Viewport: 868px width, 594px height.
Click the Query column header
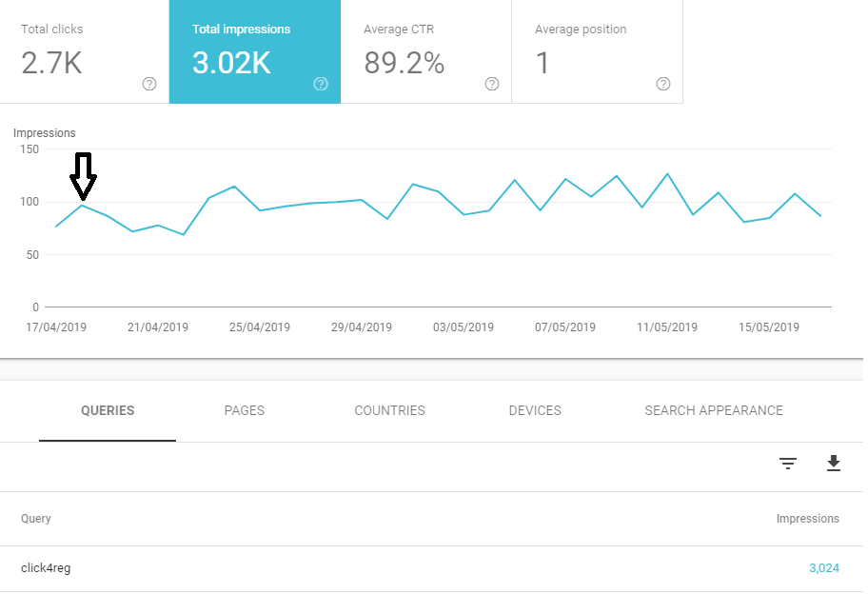point(36,519)
